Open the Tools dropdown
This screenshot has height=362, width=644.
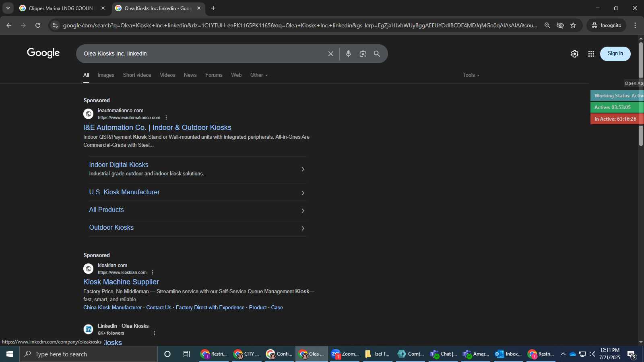471,75
